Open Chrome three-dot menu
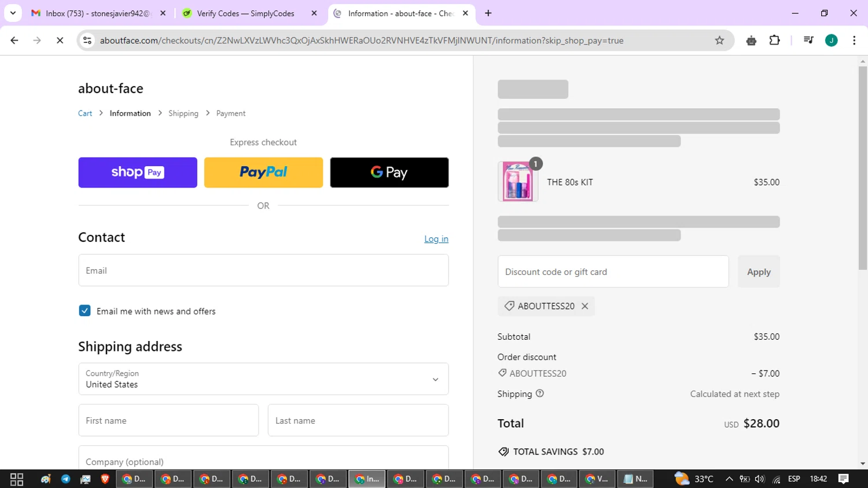The height and width of the screenshot is (488, 868). 854,41
